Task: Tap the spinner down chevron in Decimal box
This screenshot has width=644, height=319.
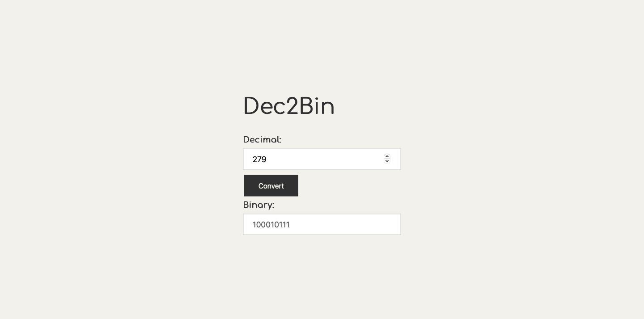Action: [387, 161]
